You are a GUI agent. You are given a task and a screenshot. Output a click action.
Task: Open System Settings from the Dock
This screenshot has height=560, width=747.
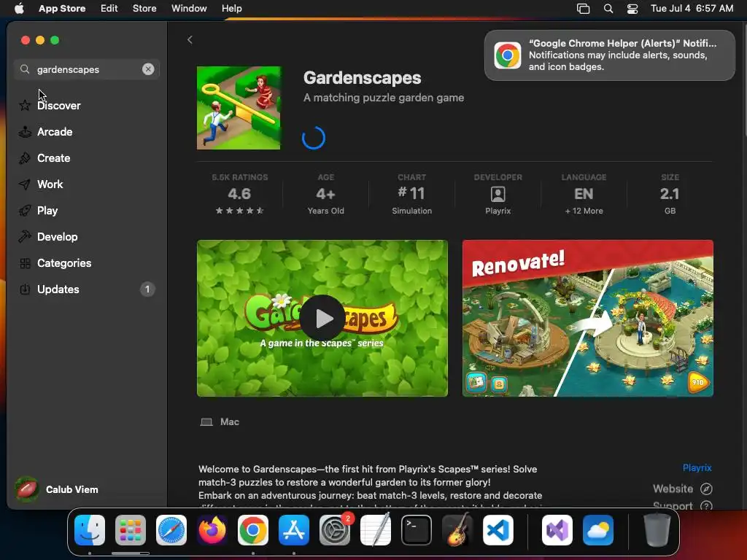(335, 530)
